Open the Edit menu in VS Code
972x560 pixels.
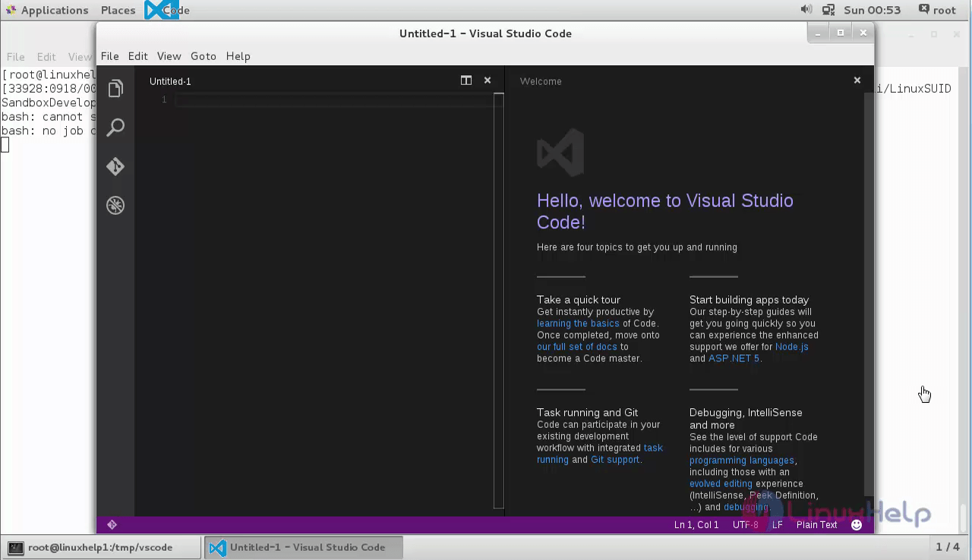[x=137, y=56]
